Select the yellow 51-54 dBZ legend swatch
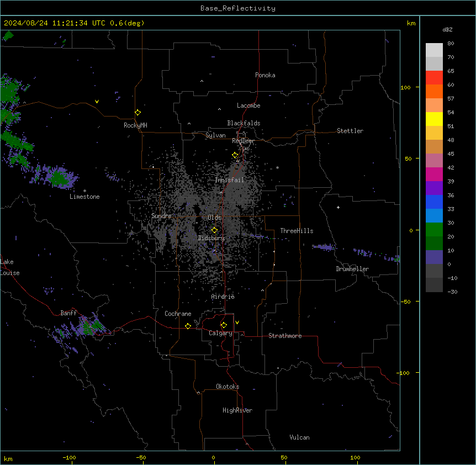Viewport: 476px width, 465px height. click(x=434, y=119)
